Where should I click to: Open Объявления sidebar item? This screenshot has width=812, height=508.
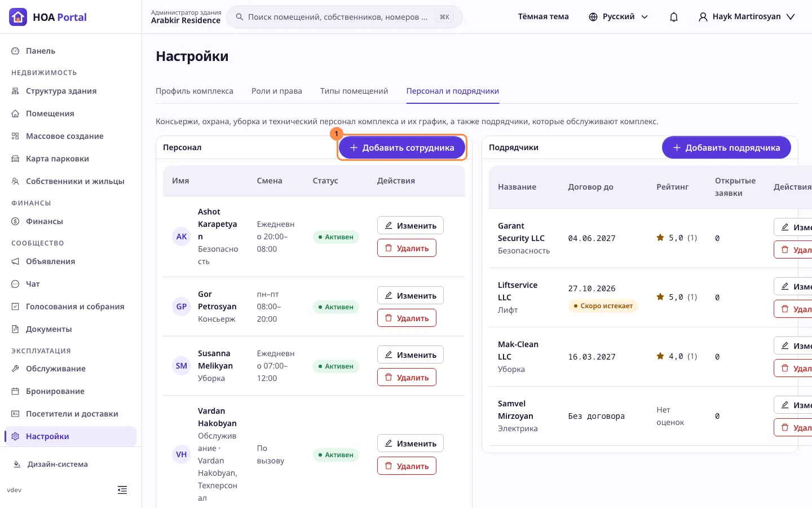tap(70, 261)
